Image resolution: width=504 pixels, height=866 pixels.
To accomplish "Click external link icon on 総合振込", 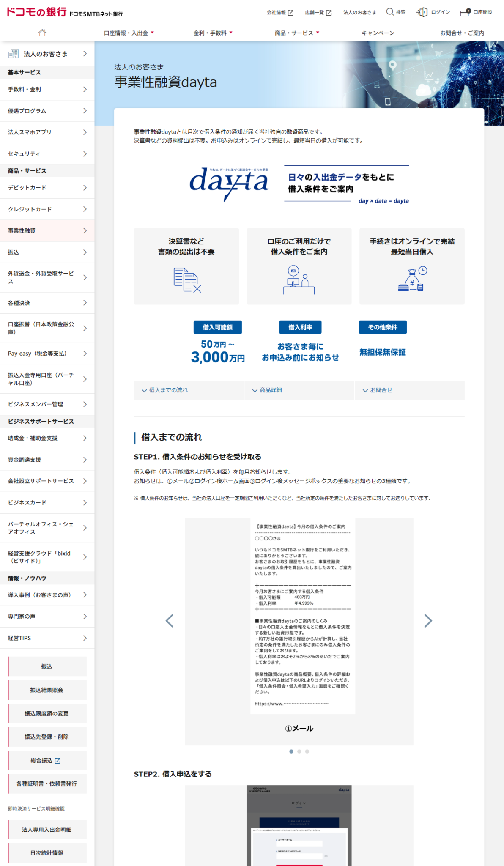I will pos(58,761).
